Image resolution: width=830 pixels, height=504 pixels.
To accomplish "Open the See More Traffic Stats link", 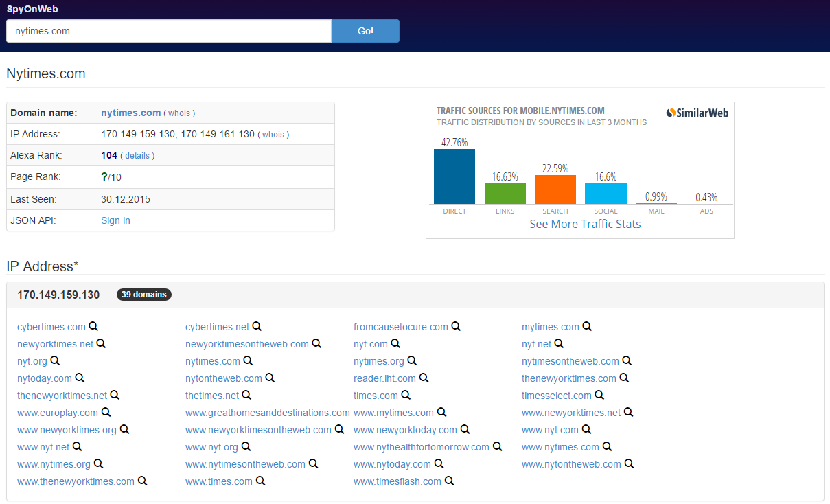I will tap(585, 224).
